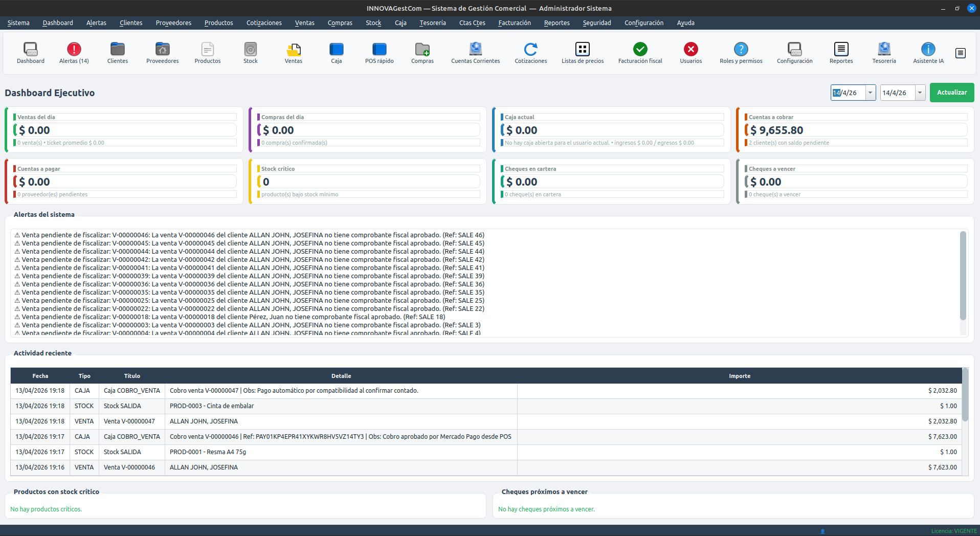The height and width of the screenshot is (536, 980).
Task: Click the Importe column header
Action: [739, 376]
